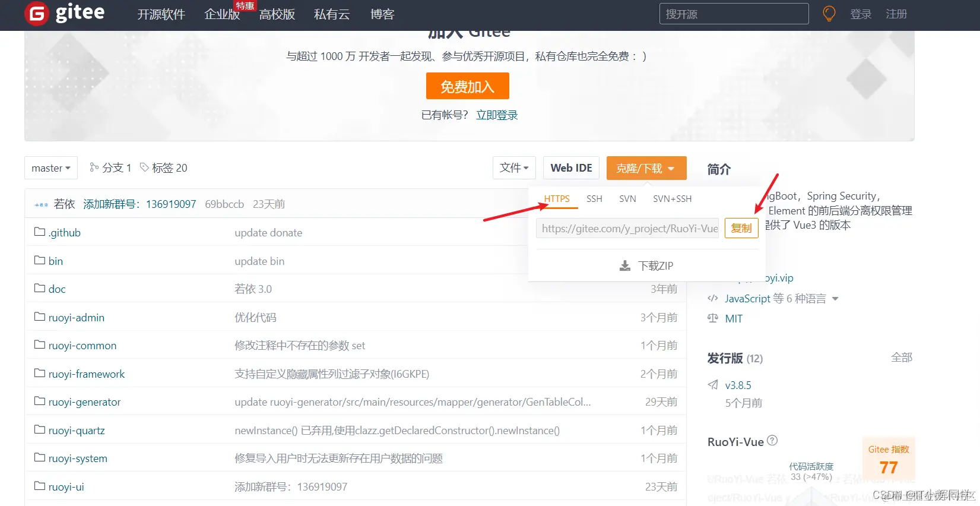Open the Gitee logo home link

[65, 13]
